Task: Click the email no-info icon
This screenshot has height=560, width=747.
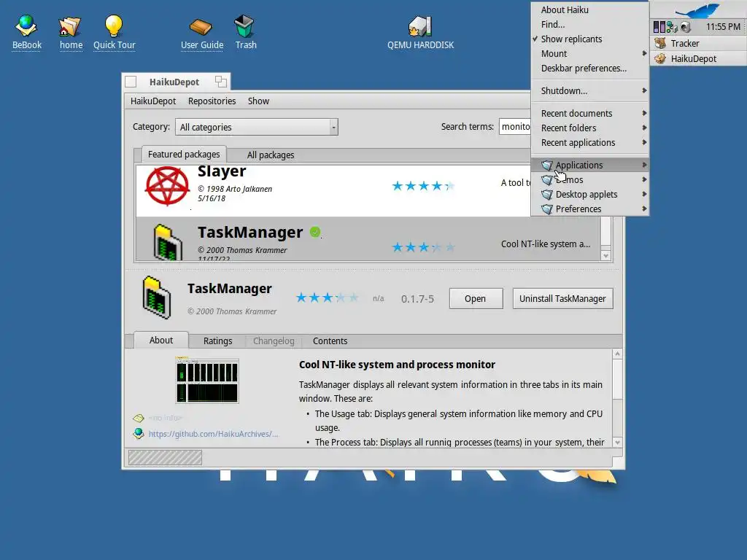Action: click(139, 418)
